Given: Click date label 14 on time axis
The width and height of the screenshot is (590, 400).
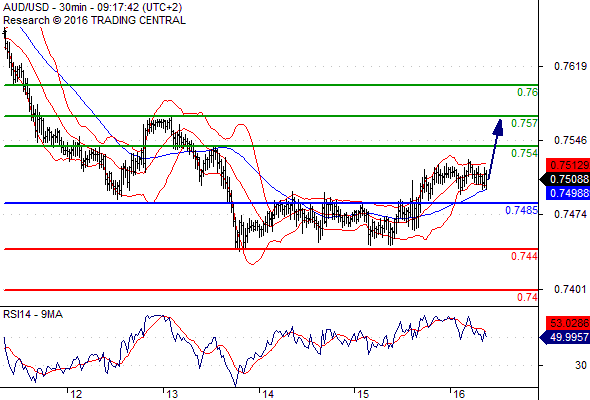Looking at the screenshot, I should tap(268, 394).
